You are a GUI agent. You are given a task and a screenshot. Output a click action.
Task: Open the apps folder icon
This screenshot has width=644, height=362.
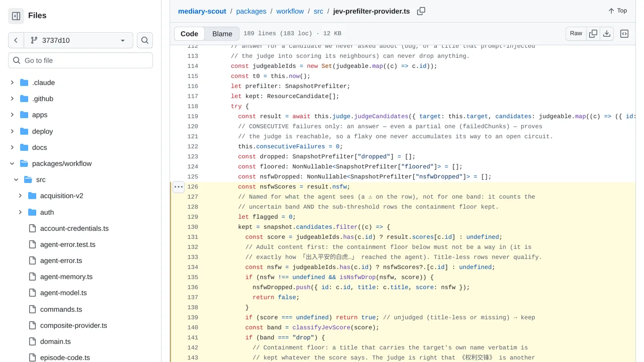24,115
